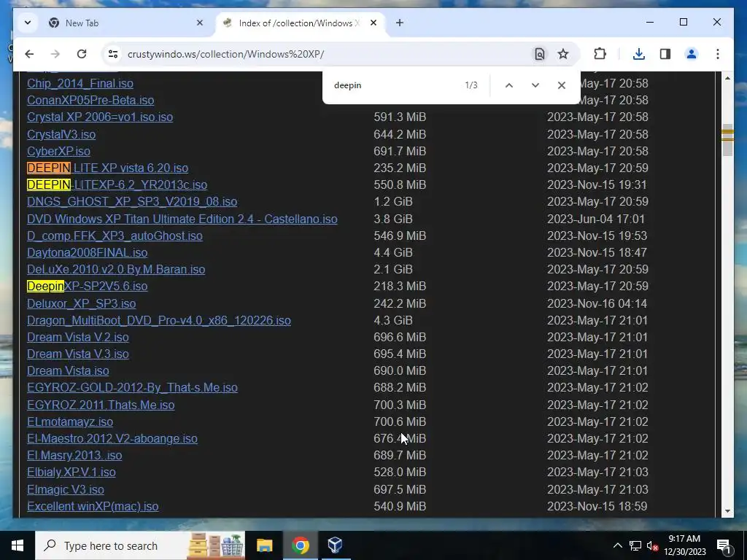Select the Index of /collection/Windows tab

pos(298,23)
